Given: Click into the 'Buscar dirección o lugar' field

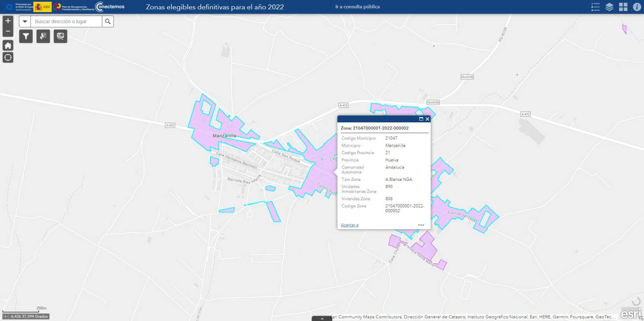Looking at the screenshot, I should coord(66,22).
